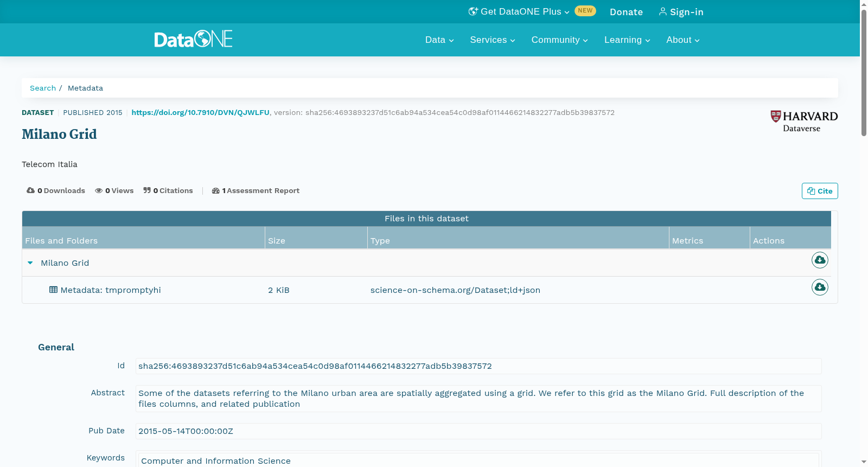Click the Metadata breadcrumb item
Image resolution: width=868 pixels, height=467 pixels.
85,88
